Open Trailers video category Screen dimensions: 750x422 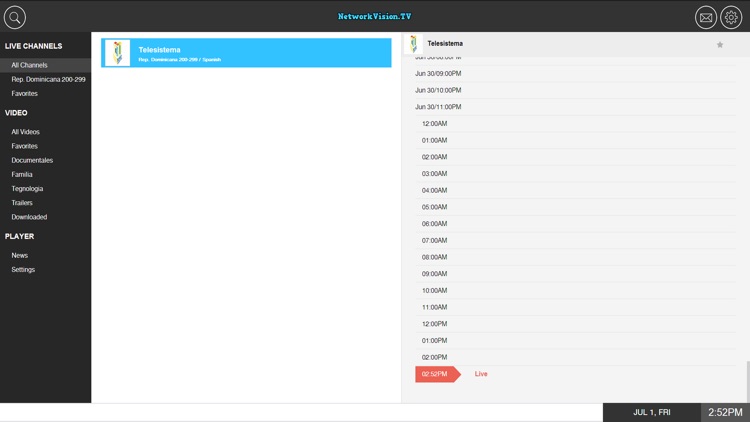click(x=22, y=203)
